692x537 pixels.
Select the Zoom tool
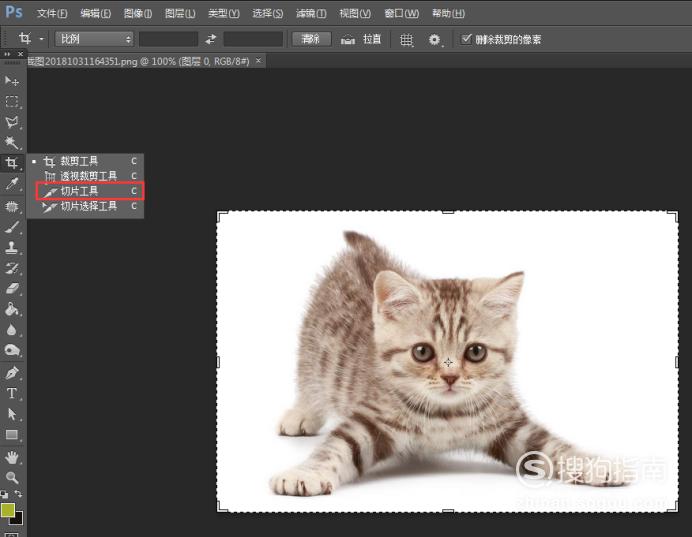point(12,477)
